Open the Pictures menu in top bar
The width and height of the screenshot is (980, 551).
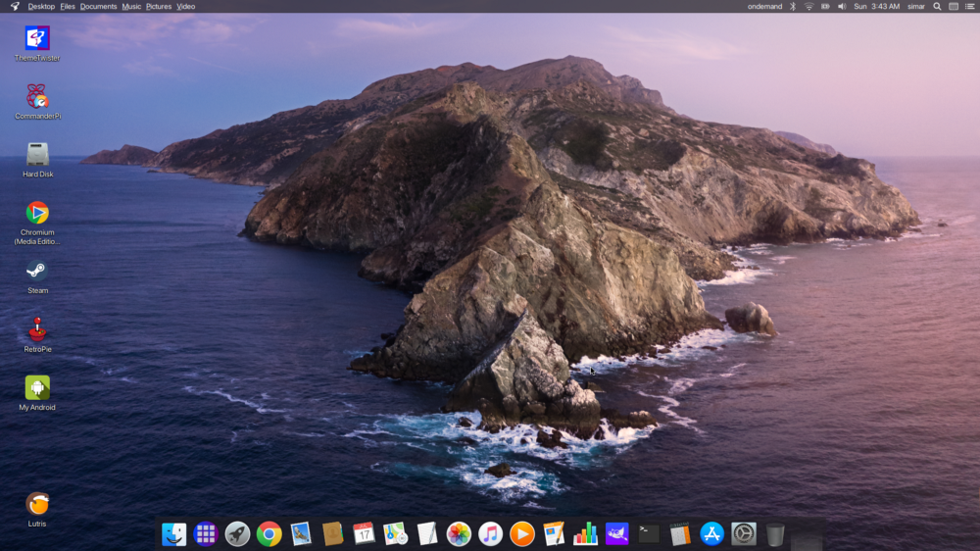tap(158, 7)
